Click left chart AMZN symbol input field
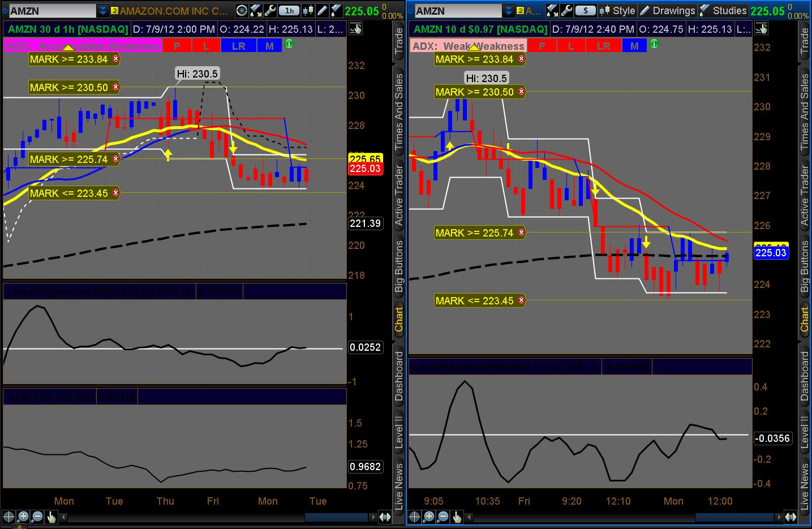This screenshot has width=812, height=529. click(x=53, y=11)
